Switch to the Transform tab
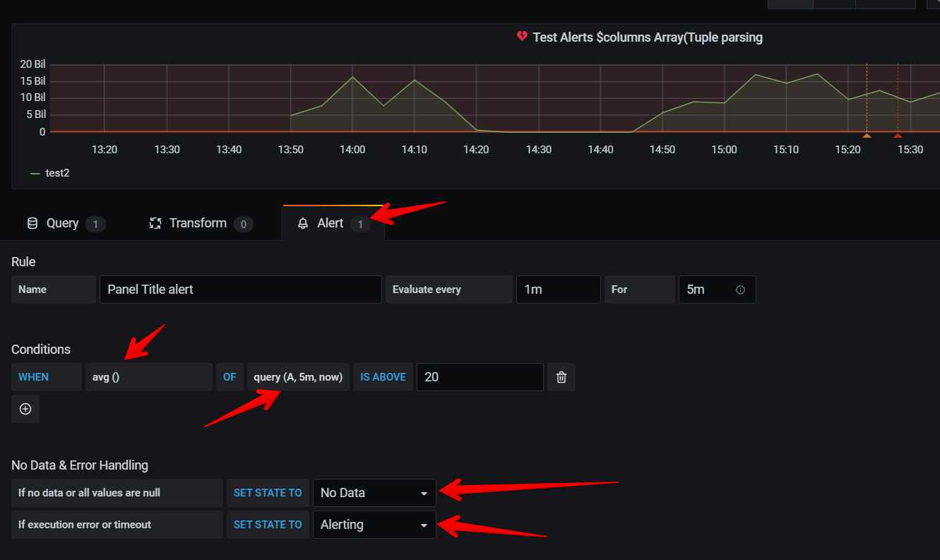The height and width of the screenshot is (560, 940). click(x=198, y=223)
